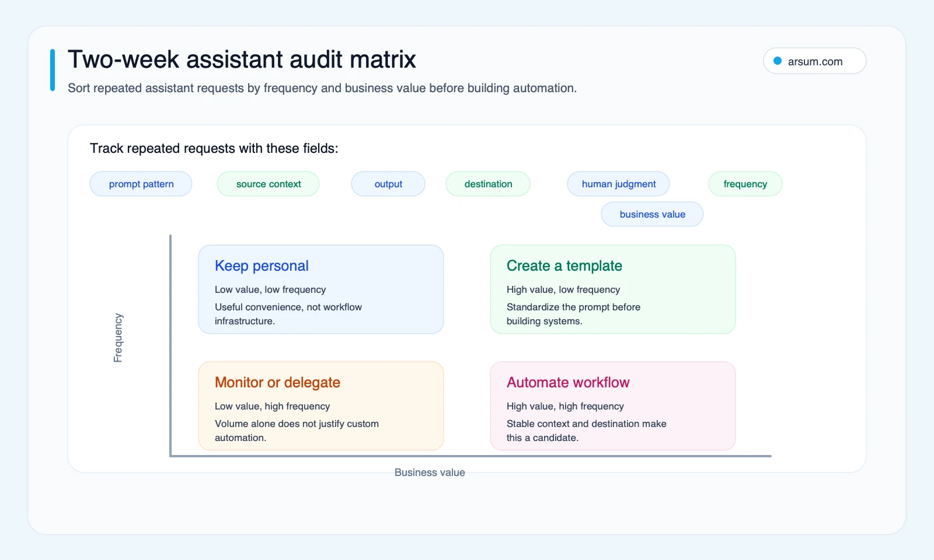Image resolution: width=934 pixels, height=560 pixels.
Task: Click the frequency field pill
Action: click(x=745, y=184)
